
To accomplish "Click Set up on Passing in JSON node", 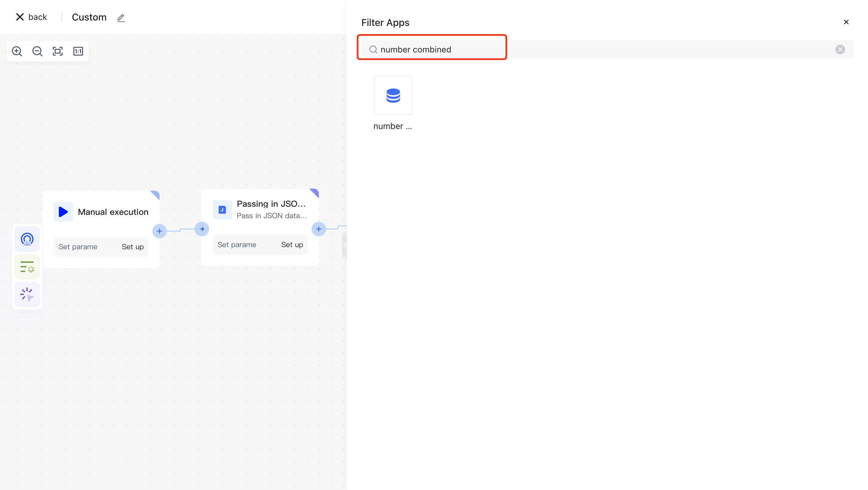I will pyautogui.click(x=292, y=245).
